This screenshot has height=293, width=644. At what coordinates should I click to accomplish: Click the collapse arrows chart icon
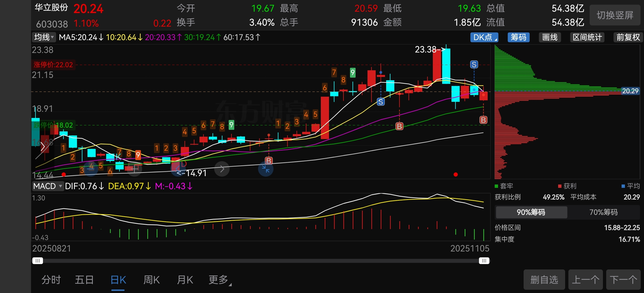coord(266,169)
